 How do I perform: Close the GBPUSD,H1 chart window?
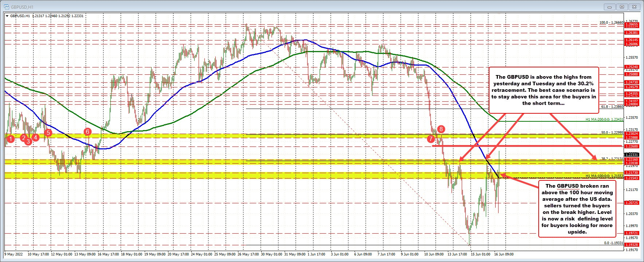point(635,7)
